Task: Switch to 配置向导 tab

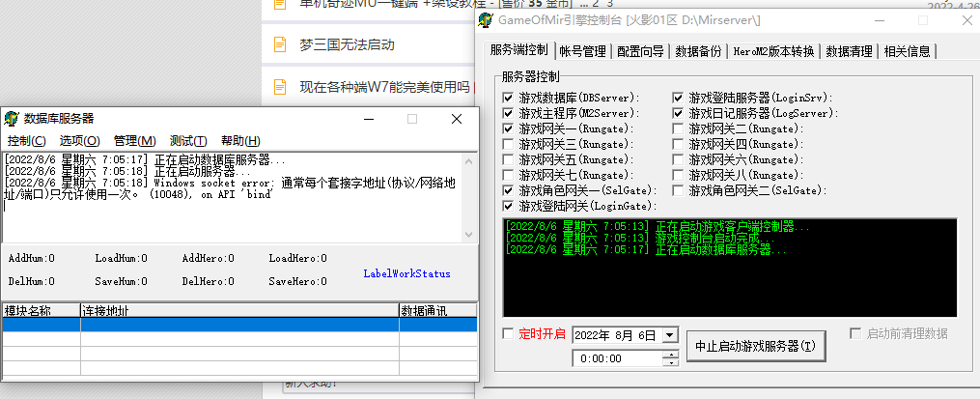Action: 640,51
